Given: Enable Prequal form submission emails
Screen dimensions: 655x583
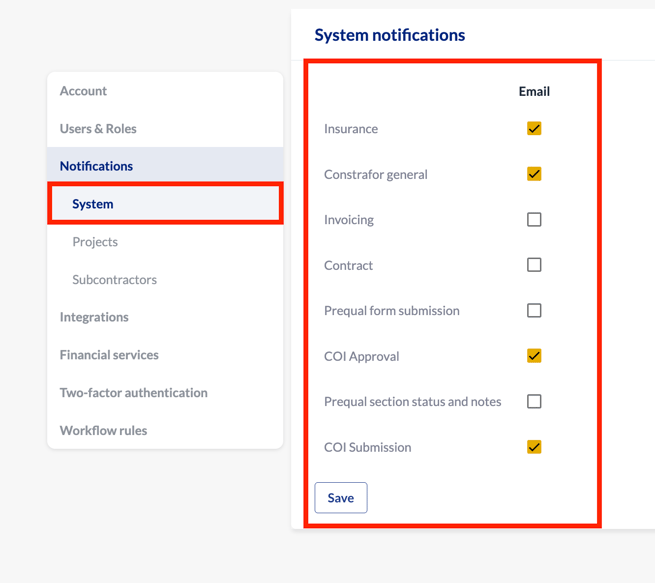Looking at the screenshot, I should pos(534,311).
